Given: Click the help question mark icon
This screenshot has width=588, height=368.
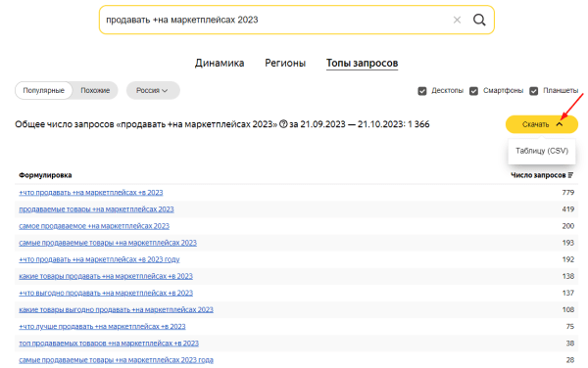Looking at the screenshot, I should point(283,124).
